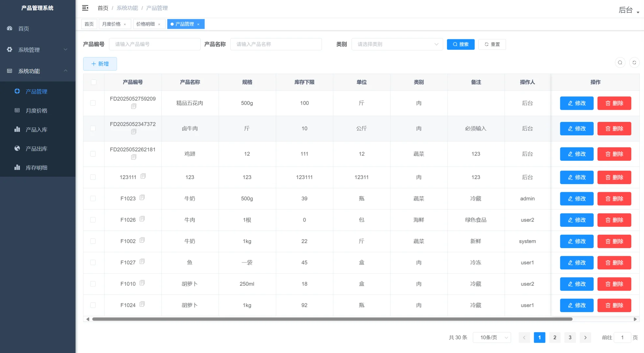Go to next page arrow
Viewport: 644px width, 353px height.
[x=585, y=337]
